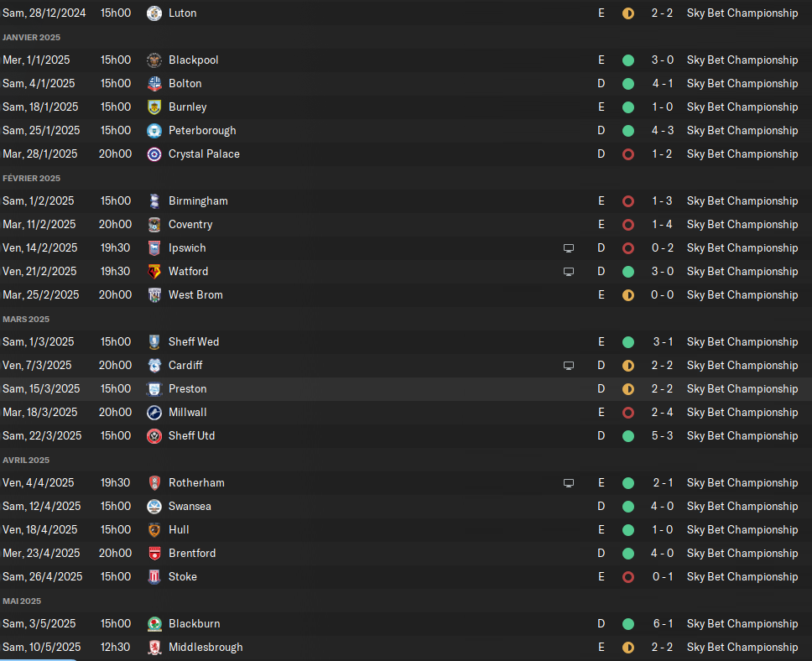This screenshot has width=812, height=661.
Task: Click the TV icon on Rotherham fixture
Action: (x=569, y=483)
